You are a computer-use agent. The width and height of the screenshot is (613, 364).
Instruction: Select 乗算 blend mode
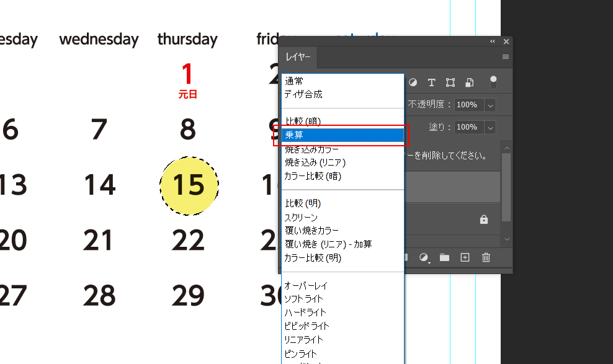[x=342, y=135]
